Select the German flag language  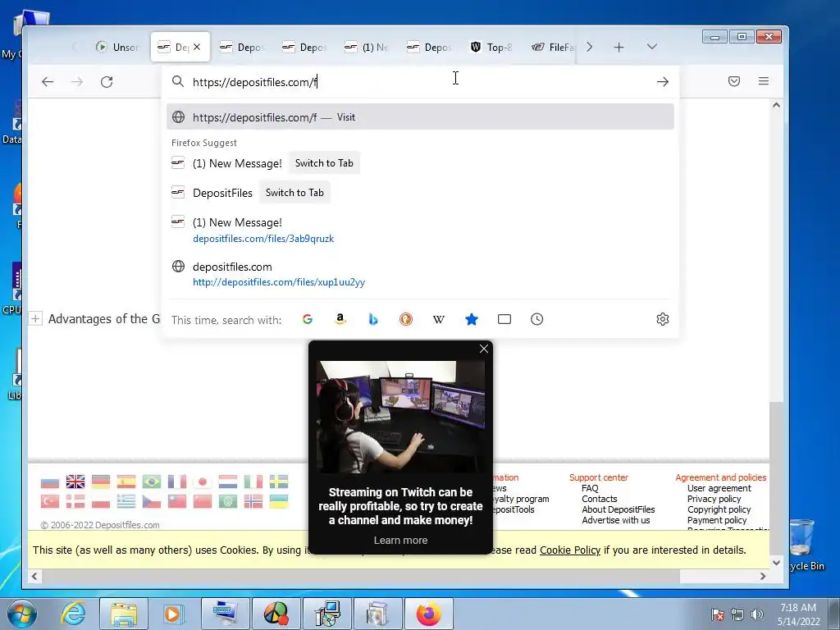(x=101, y=482)
